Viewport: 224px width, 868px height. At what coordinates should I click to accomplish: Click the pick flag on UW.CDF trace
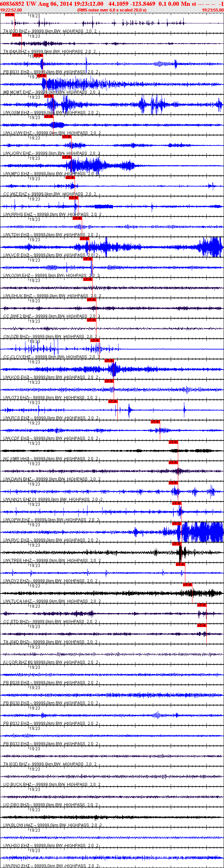pyautogui.click(x=155, y=422)
